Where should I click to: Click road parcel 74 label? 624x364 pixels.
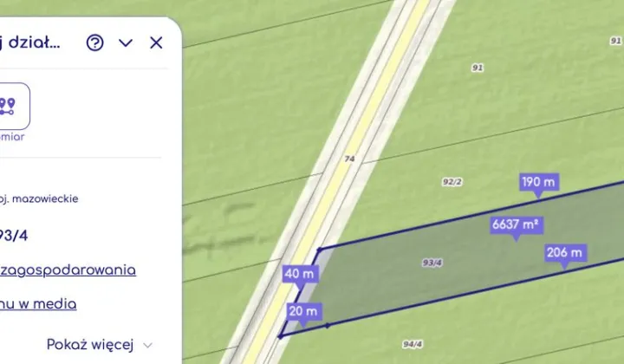(349, 159)
